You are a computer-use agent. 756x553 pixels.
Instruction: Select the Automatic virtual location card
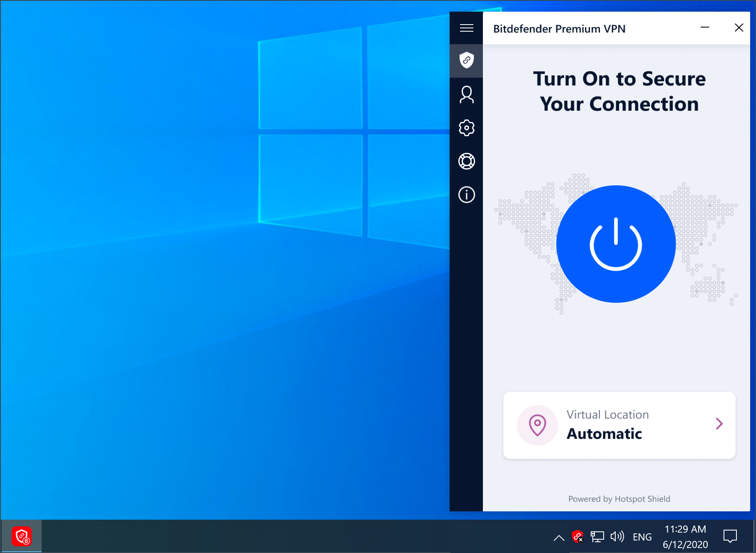click(x=619, y=425)
